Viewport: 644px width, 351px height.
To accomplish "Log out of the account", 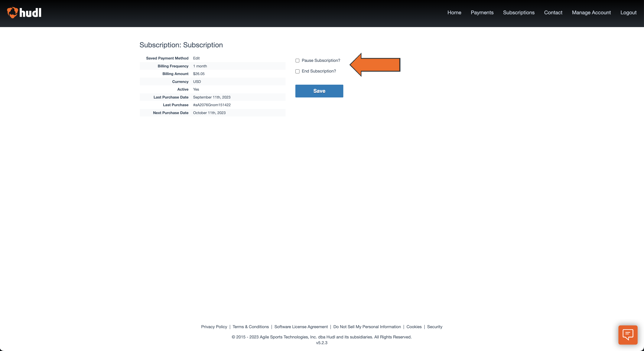I will [x=628, y=13].
